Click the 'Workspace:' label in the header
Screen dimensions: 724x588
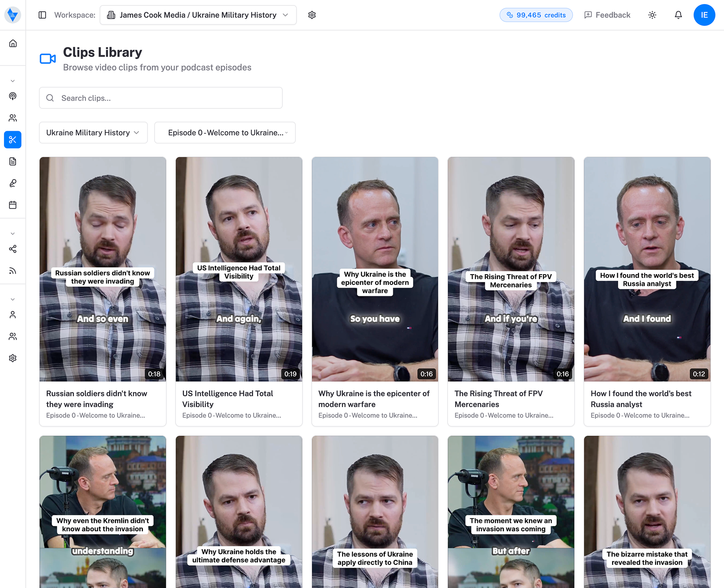(x=75, y=15)
